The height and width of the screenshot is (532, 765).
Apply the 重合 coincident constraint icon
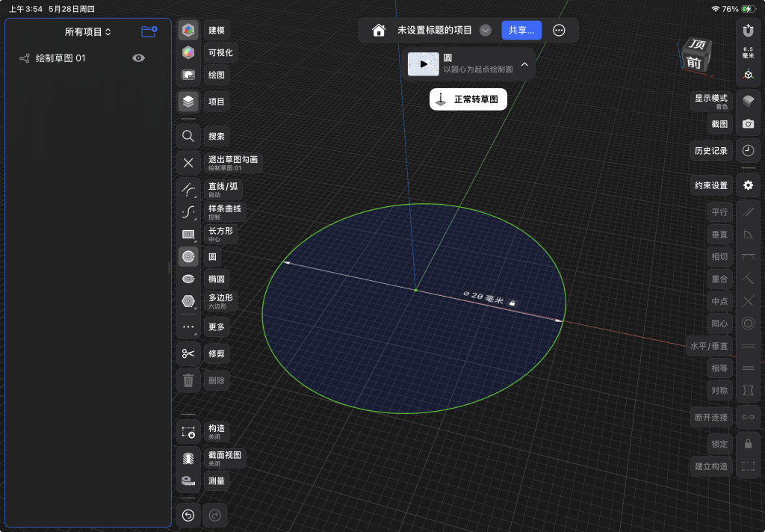click(x=748, y=279)
